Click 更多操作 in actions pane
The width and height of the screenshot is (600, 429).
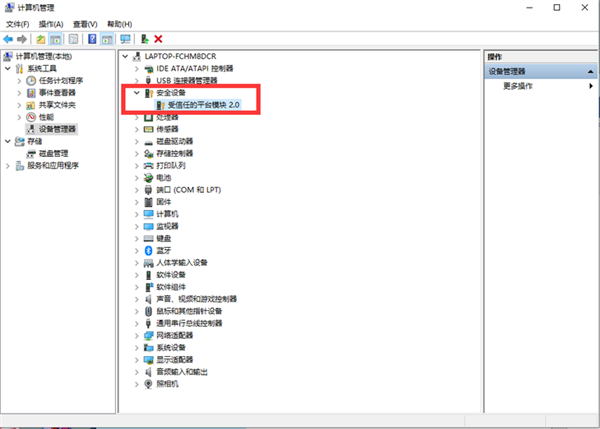pos(518,86)
